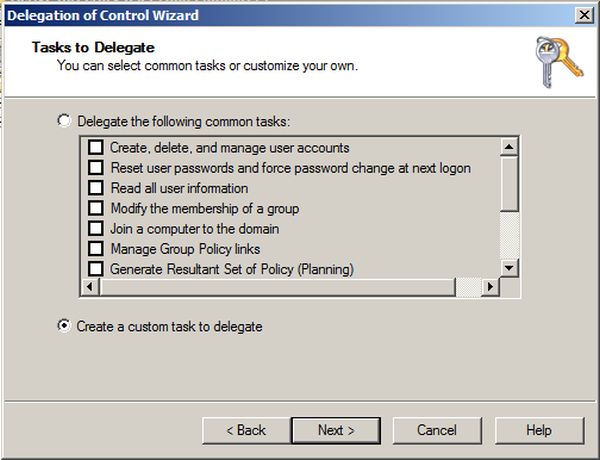Close the wizard with the title bar X

tap(584, 15)
